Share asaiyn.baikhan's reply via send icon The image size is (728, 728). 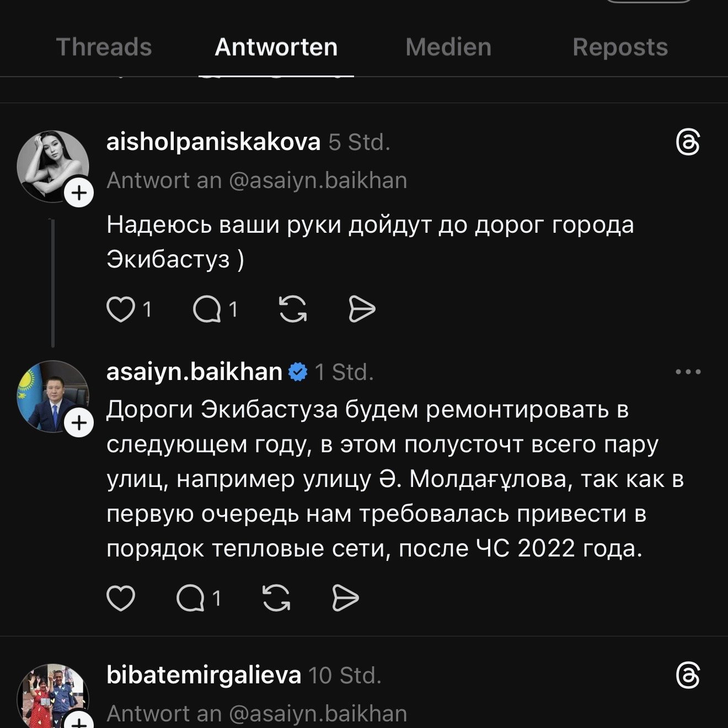point(345,598)
